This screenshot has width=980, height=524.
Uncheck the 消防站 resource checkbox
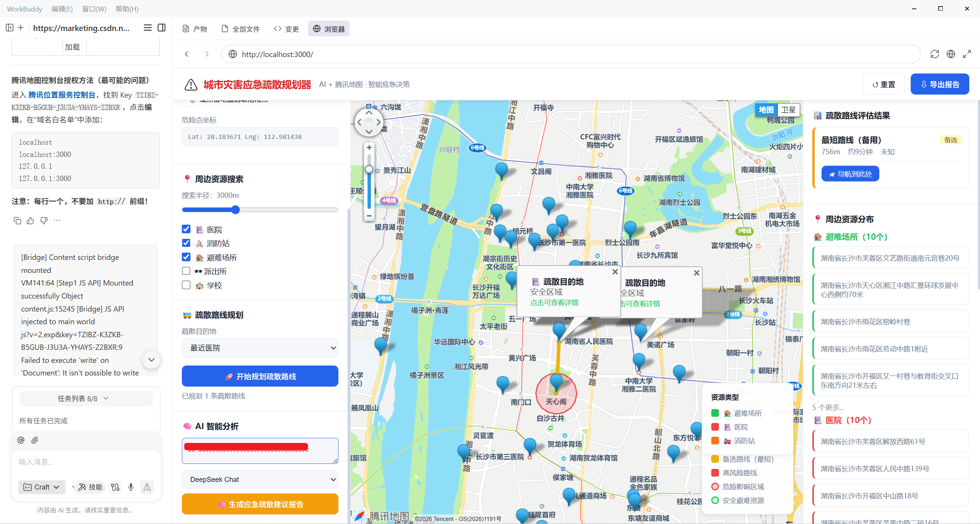[x=186, y=243]
